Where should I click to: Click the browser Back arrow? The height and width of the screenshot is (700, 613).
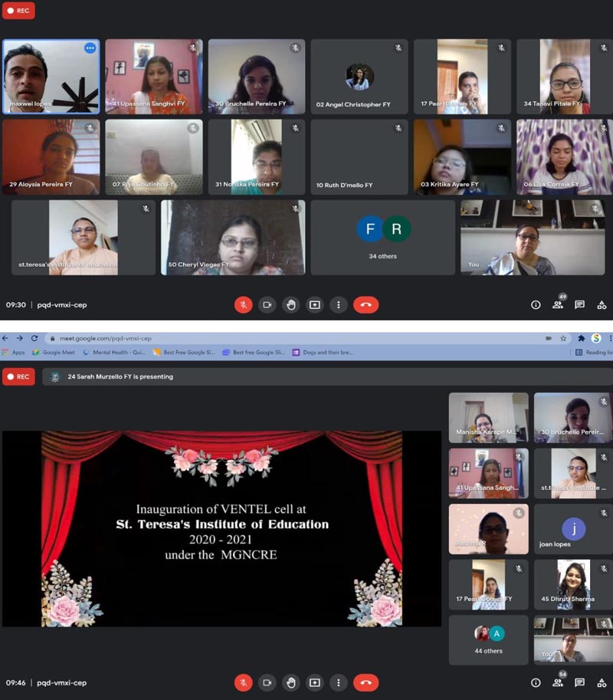[x=5, y=338]
